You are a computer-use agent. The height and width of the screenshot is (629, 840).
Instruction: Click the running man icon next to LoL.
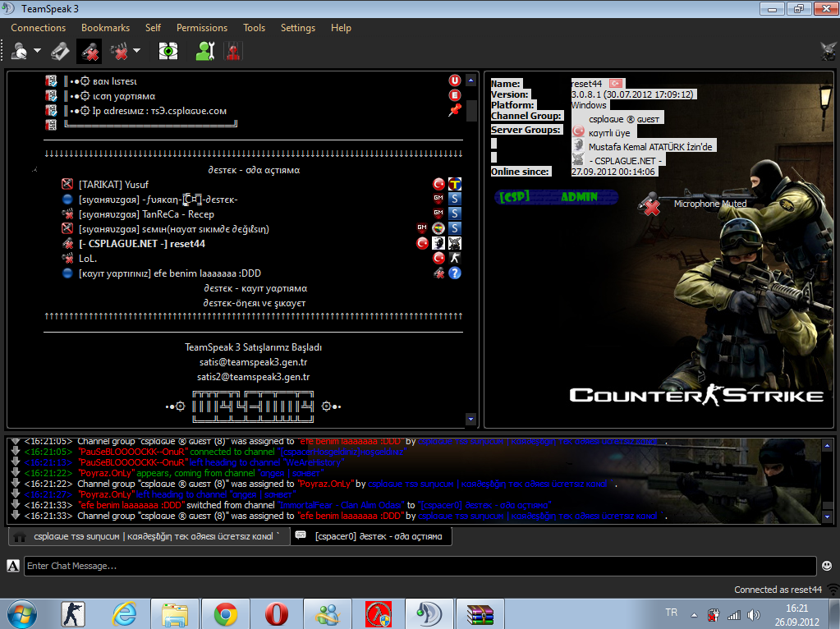pos(454,258)
